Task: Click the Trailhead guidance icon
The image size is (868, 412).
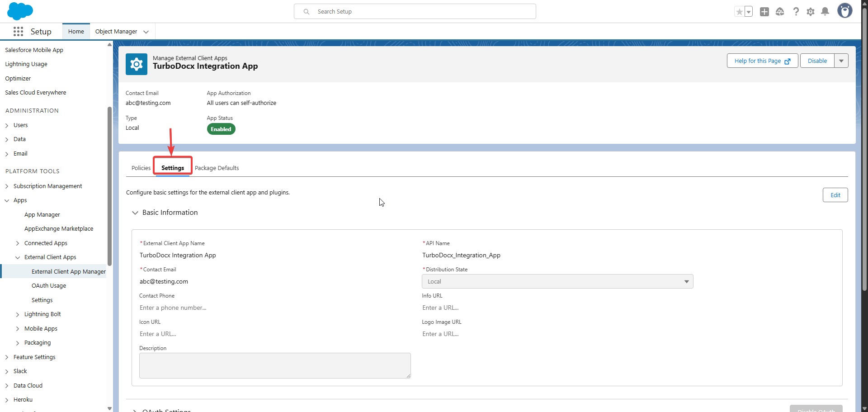Action: pos(780,12)
